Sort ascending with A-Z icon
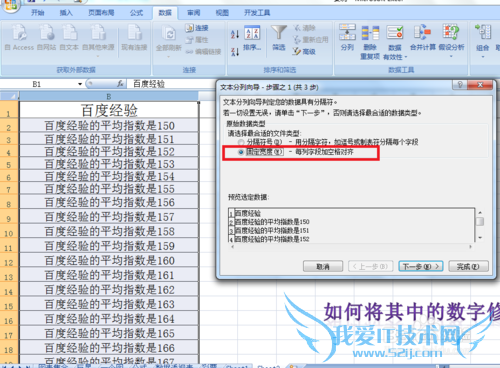 coord(235,34)
